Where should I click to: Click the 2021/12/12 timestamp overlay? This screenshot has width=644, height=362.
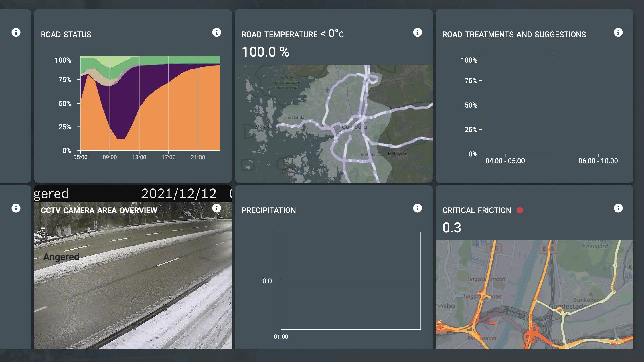click(179, 194)
